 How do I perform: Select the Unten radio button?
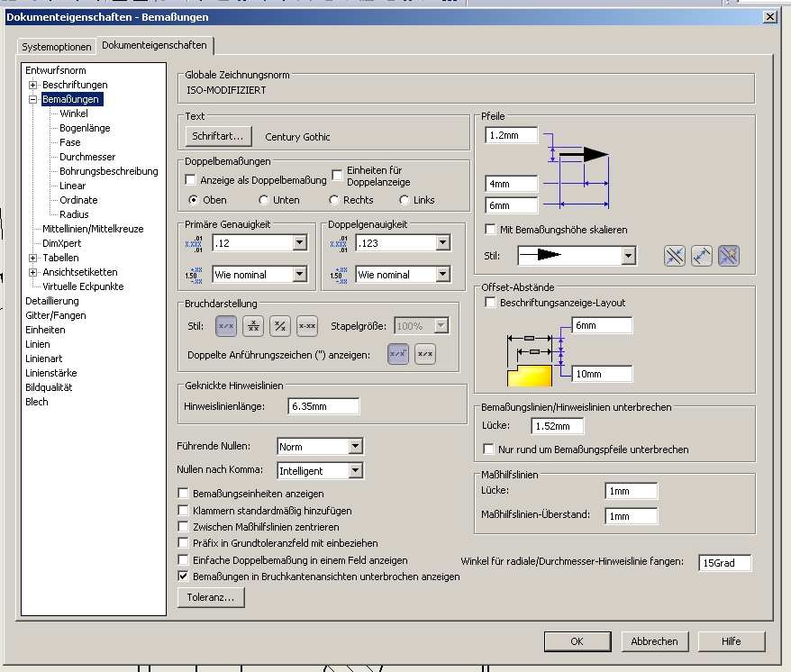click(x=263, y=200)
